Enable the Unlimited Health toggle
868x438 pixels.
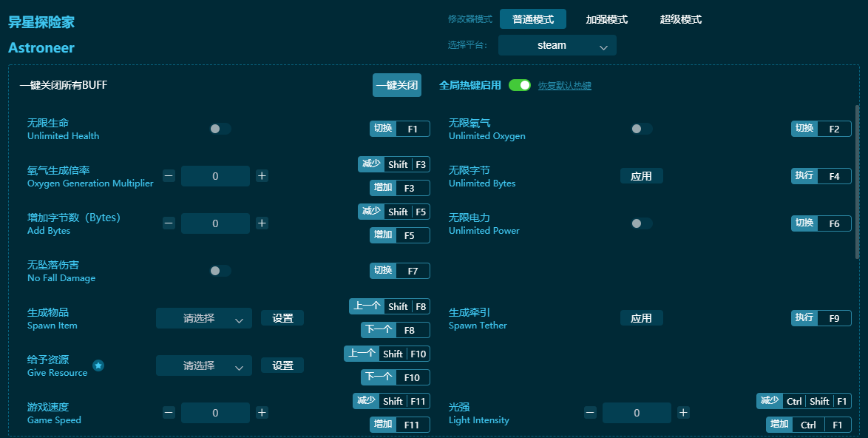220,128
